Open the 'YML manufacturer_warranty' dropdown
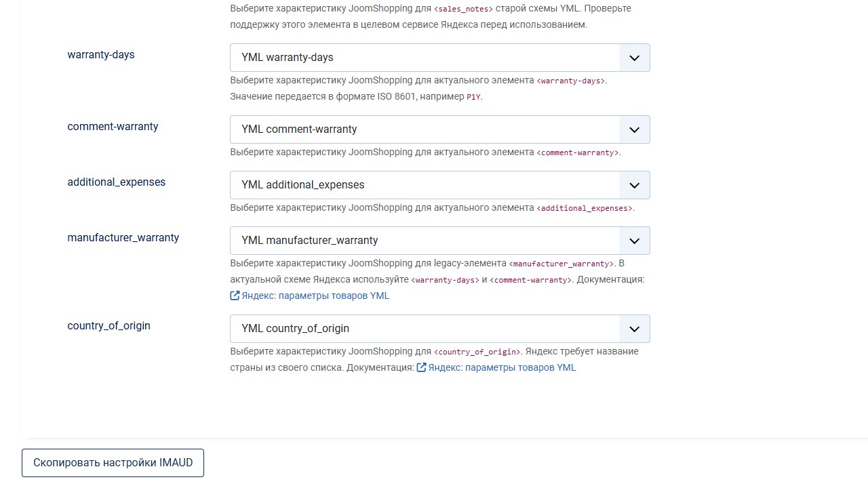 (440, 241)
